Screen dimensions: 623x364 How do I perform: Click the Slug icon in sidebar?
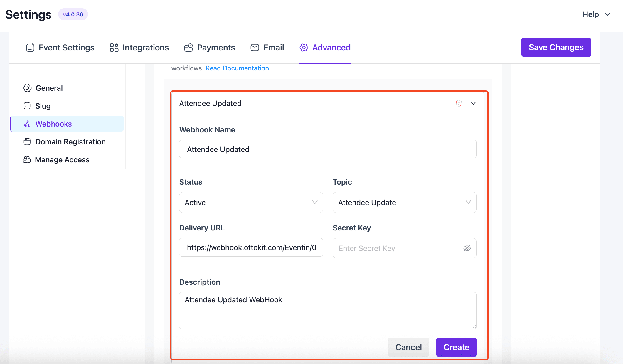point(27,106)
